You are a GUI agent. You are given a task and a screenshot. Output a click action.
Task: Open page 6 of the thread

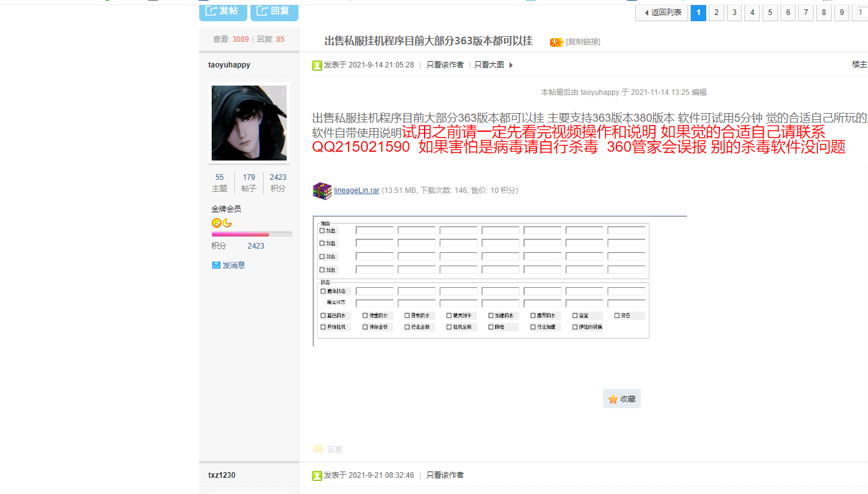pos(788,12)
